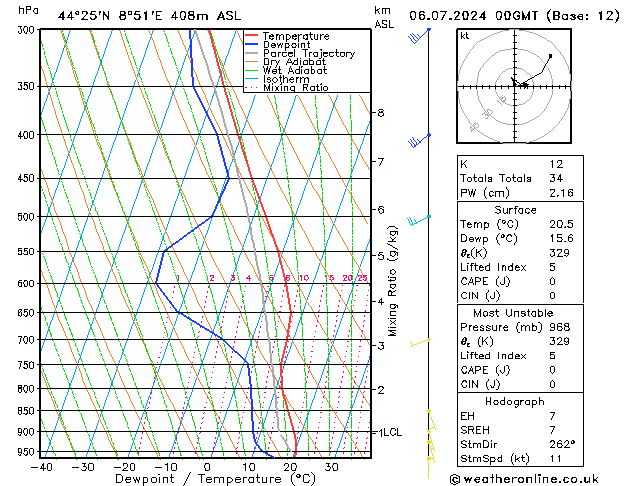Click the 450 pressure level label

point(28,178)
